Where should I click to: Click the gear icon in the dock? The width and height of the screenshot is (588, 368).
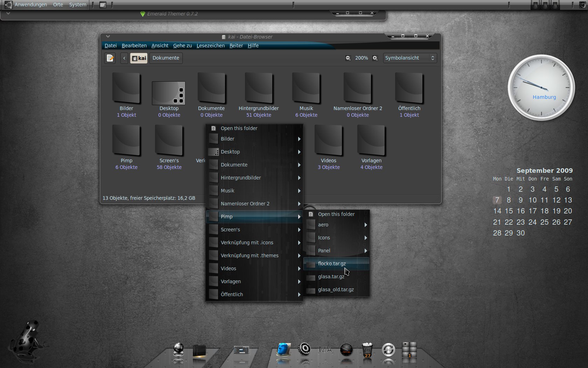[304, 349]
